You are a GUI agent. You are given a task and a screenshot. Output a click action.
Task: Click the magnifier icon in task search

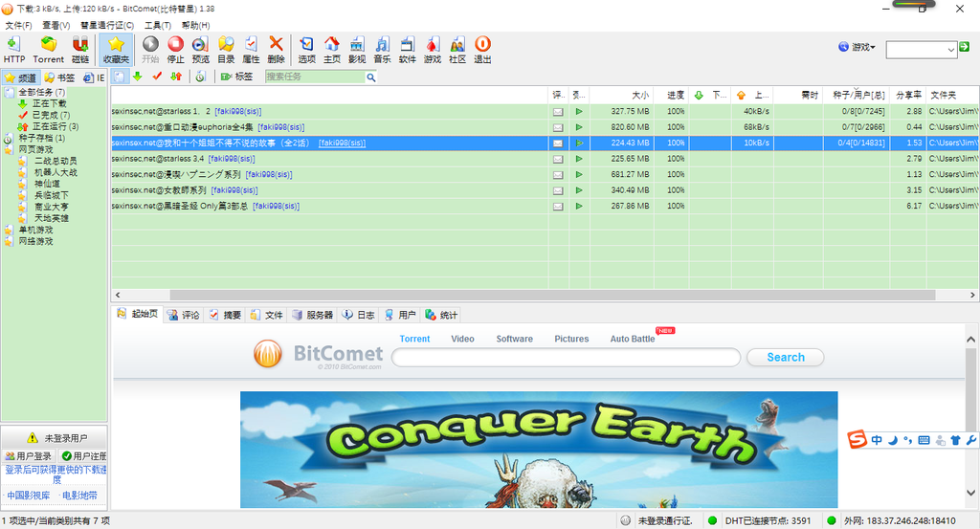(371, 77)
